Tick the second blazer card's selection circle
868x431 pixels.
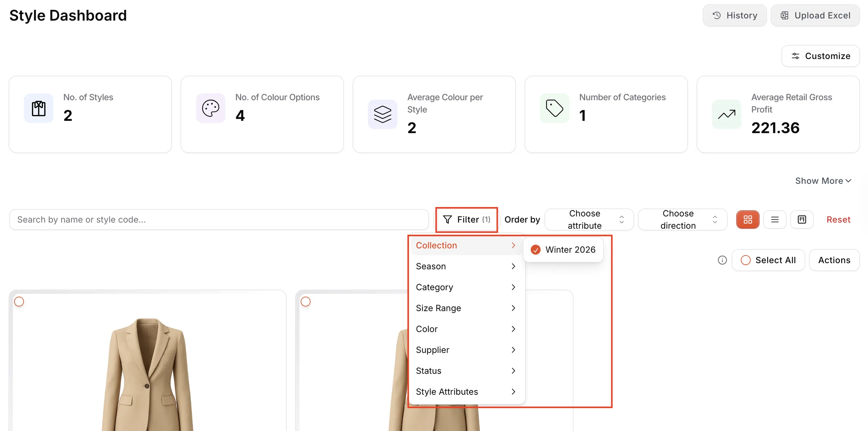click(306, 301)
